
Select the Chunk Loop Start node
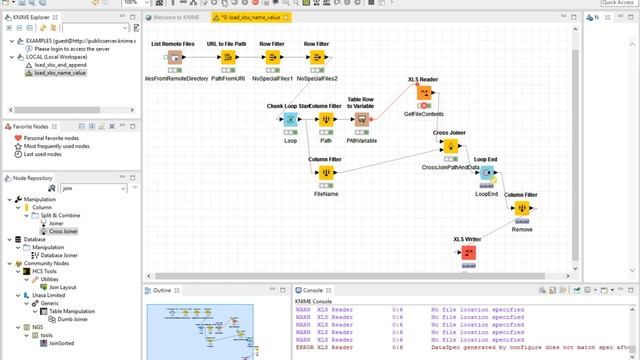(x=290, y=120)
